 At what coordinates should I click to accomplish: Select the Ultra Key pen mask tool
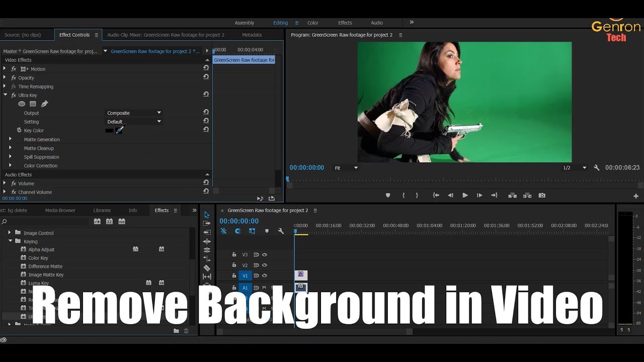pos(44,104)
